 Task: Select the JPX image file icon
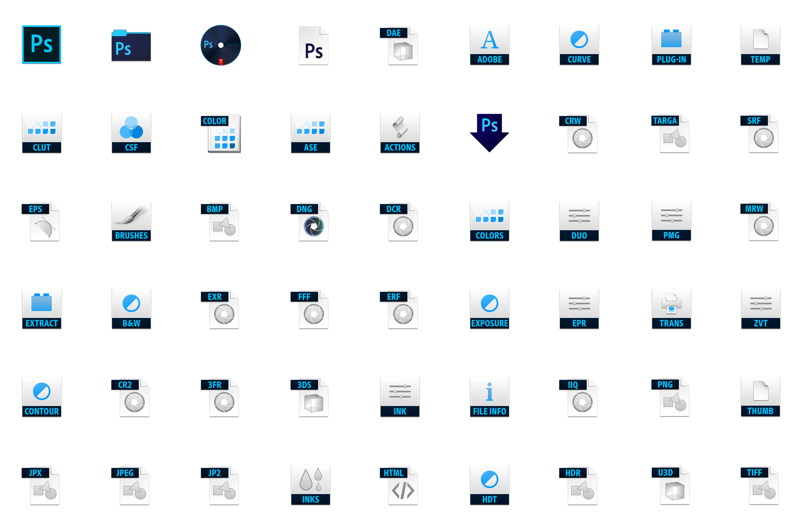[41, 485]
